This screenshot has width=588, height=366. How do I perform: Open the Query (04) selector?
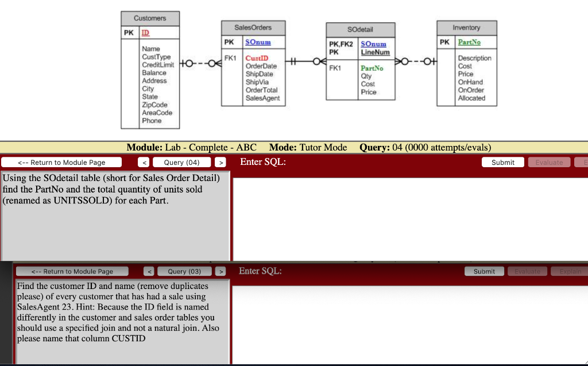coord(181,162)
